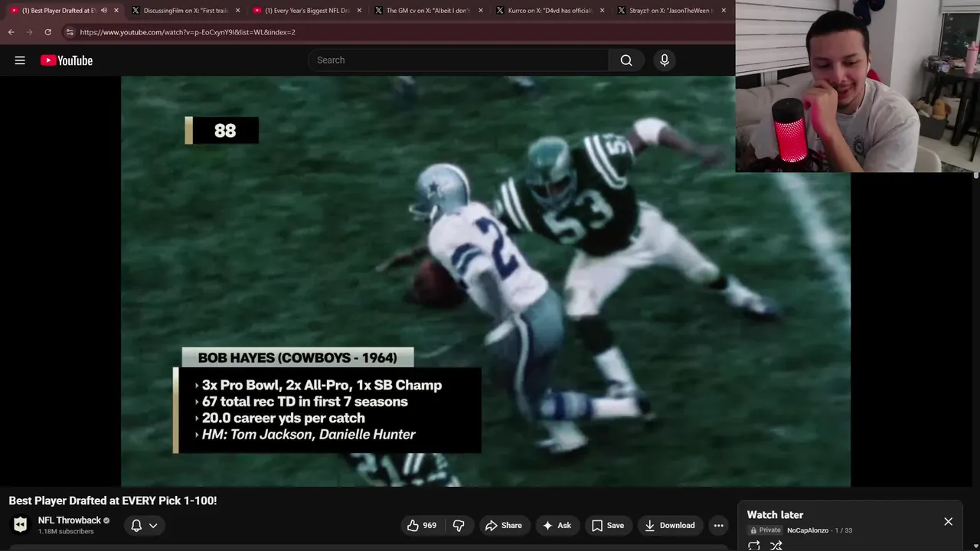Open the NFL Throwback channel name link

69,520
